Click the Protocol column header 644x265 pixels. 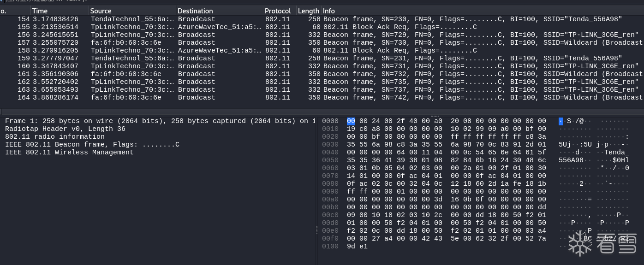(278, 11)
